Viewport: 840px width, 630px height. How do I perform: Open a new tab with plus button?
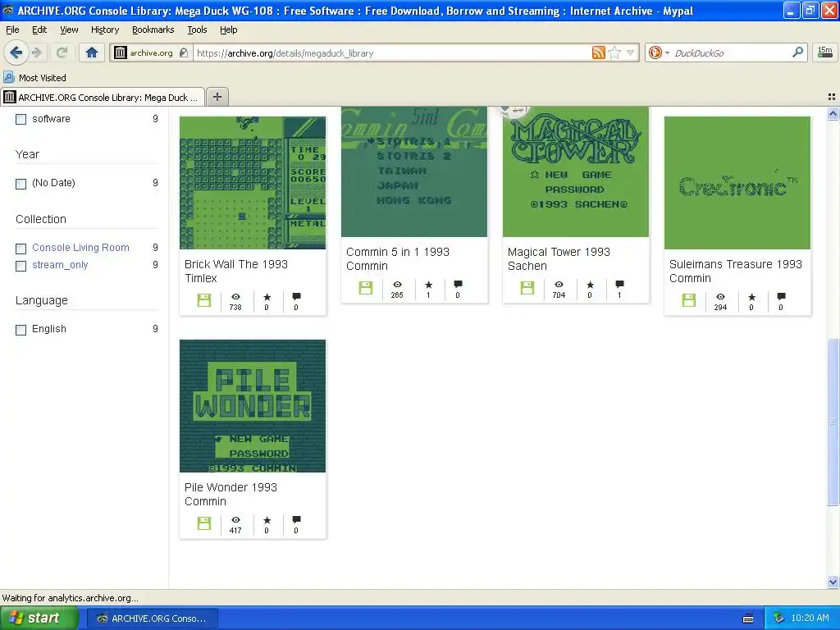pos(217,97)
